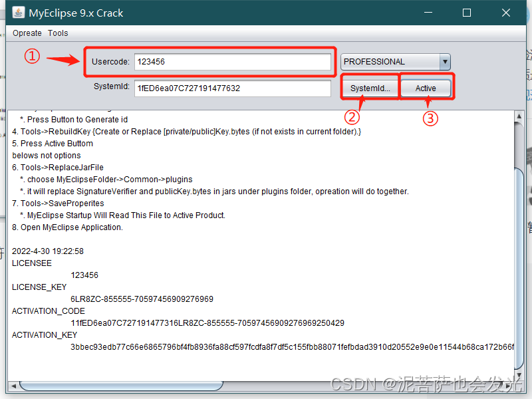
Task: Click the Usercode input field
Action: point(233,62)
